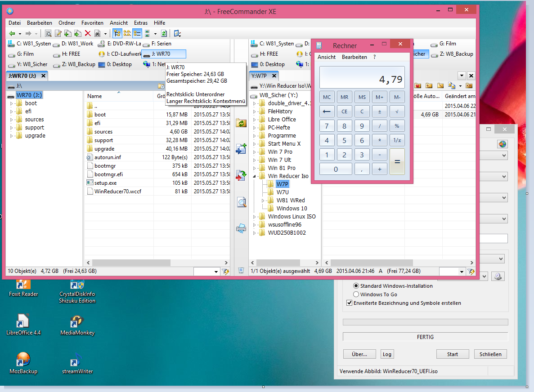Expand the W81 WRed folder node
Image resolution: width=534 pixels, height=392 pixels.
pyautogui.click(x=263, y=201)
